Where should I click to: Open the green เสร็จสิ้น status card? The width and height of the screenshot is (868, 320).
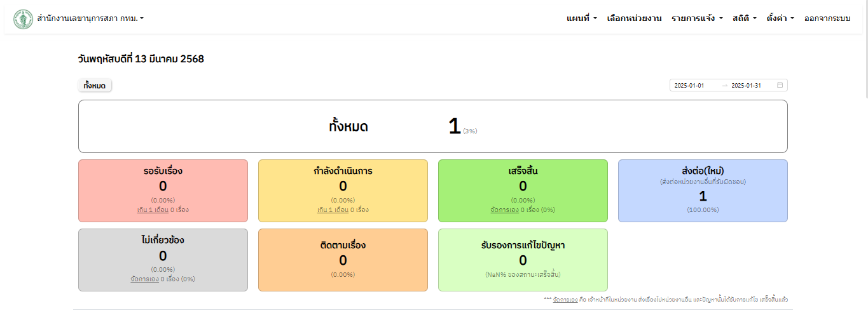[523, 191]
